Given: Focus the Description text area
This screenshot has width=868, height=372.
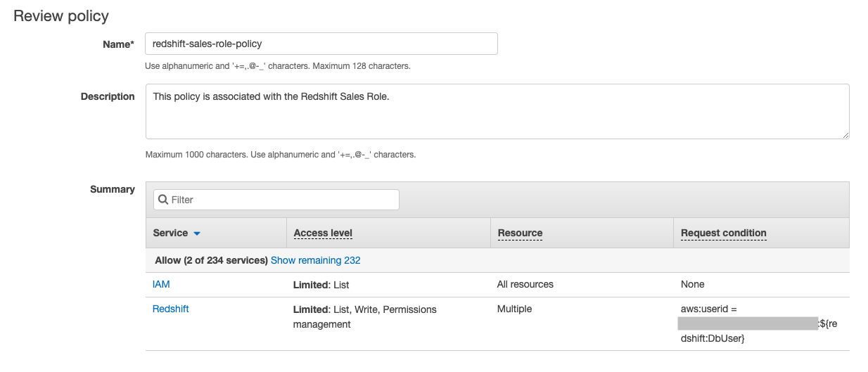Looking at the screenshot, I should point(497,111).
